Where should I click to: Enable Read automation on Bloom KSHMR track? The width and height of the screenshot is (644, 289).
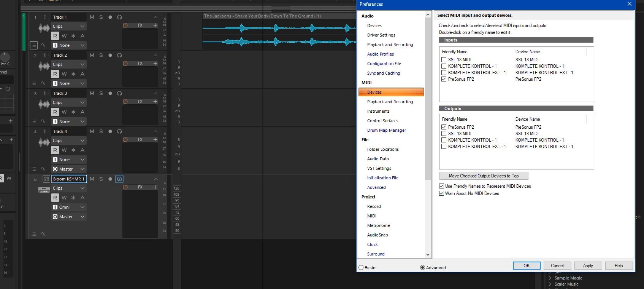(55, 198)
